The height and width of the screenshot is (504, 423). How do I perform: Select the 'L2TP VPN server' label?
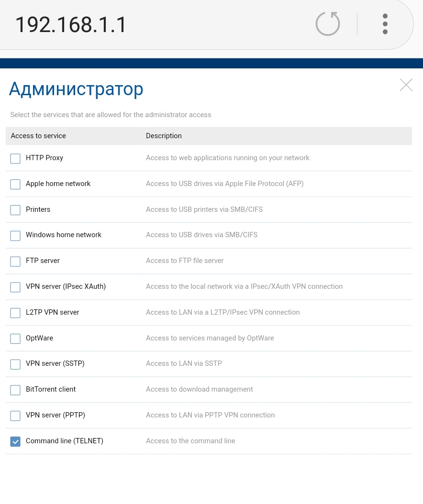click(x=53, y=312)
